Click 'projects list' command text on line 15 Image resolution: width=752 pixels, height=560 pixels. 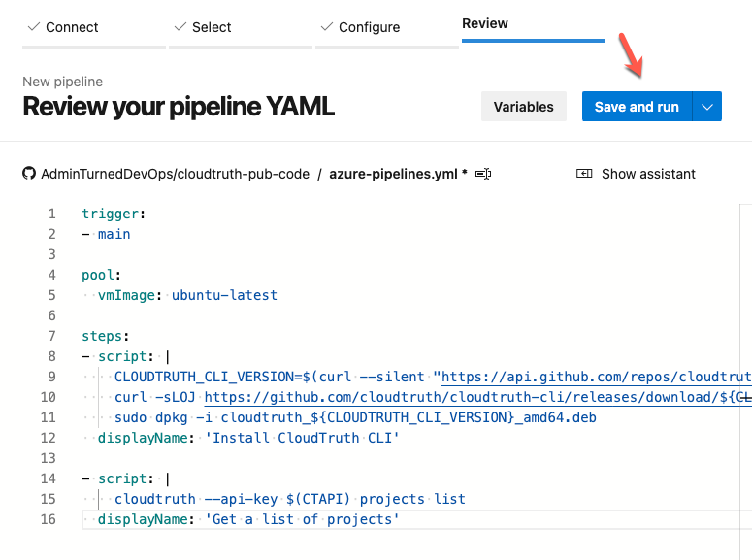pos(412,499)
